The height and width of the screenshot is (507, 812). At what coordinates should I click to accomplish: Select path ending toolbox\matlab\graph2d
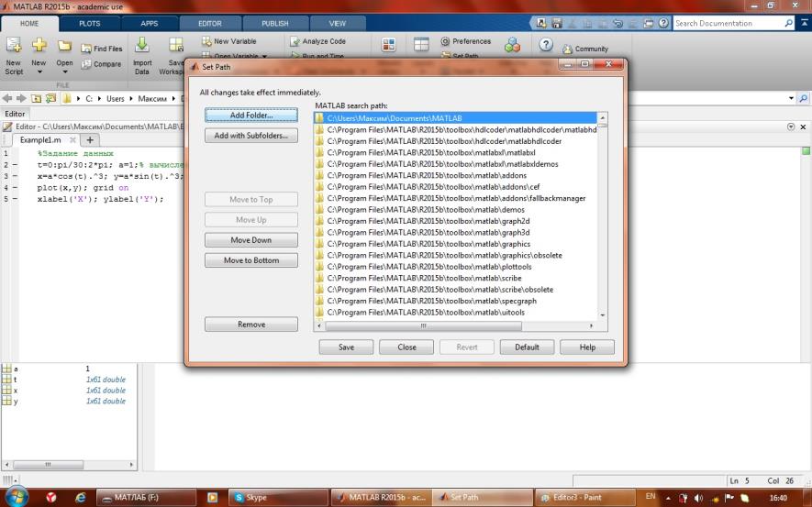tap(455, 221)
